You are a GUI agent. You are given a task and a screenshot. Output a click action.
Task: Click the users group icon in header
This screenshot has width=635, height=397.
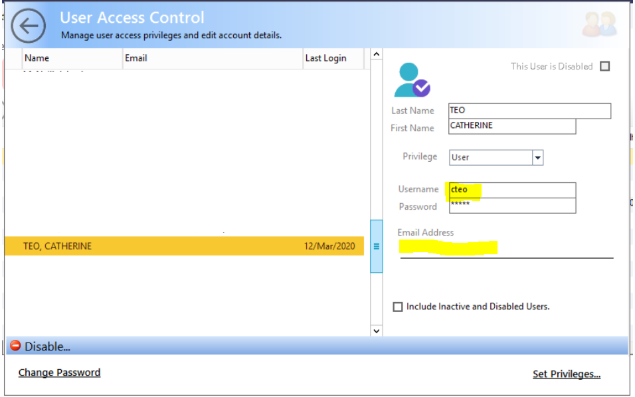point(600,24)
